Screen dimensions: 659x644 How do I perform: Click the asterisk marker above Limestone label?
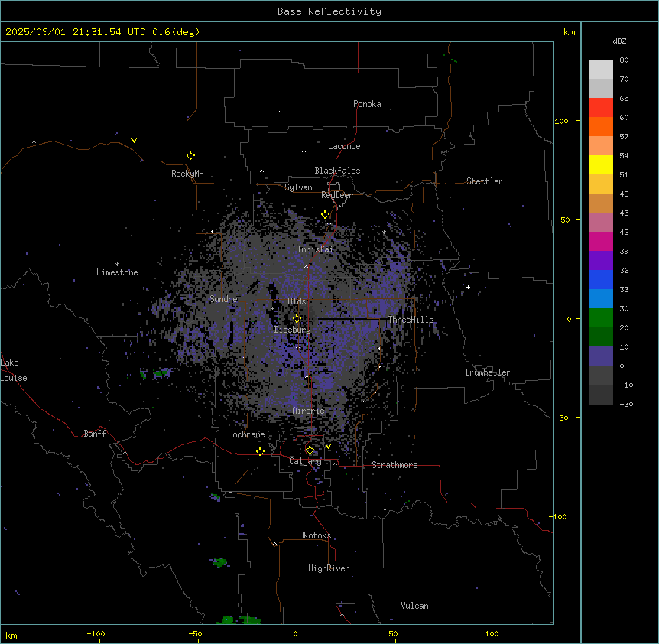(x=117, y=265)
